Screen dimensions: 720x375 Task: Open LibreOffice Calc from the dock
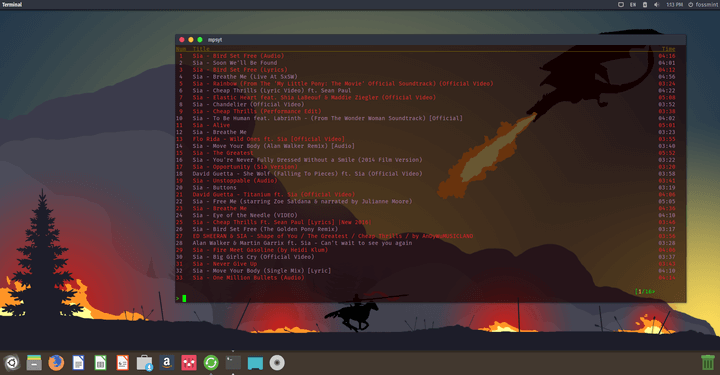pos(100,363)
